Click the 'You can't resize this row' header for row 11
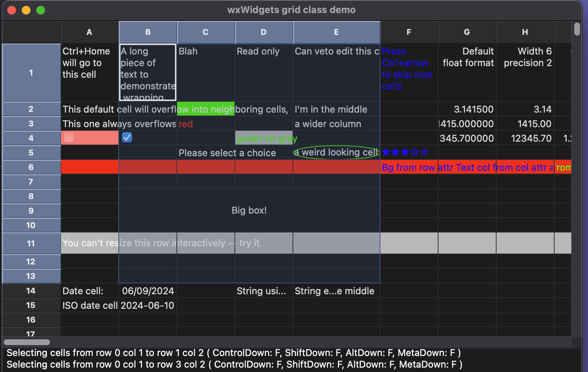588x372 pixels. click(x=31, y=243)
